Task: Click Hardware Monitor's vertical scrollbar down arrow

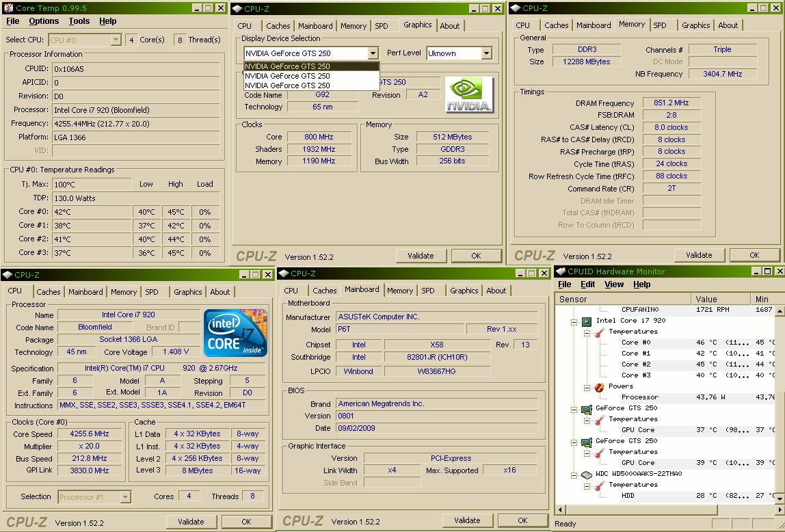Action: [x=780, y=498]
